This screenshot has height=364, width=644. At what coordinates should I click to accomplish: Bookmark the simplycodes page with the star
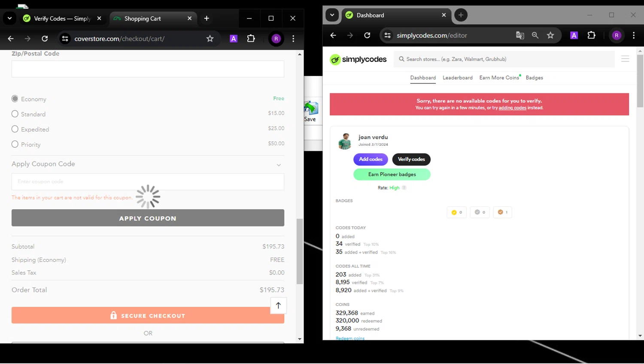tap(550, 35)
